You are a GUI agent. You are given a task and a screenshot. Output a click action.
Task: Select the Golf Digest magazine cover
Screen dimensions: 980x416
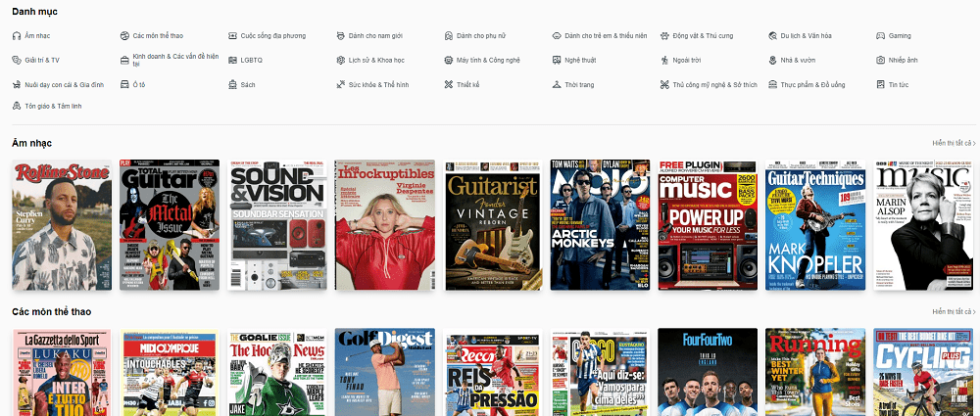(x=384, y=372)
